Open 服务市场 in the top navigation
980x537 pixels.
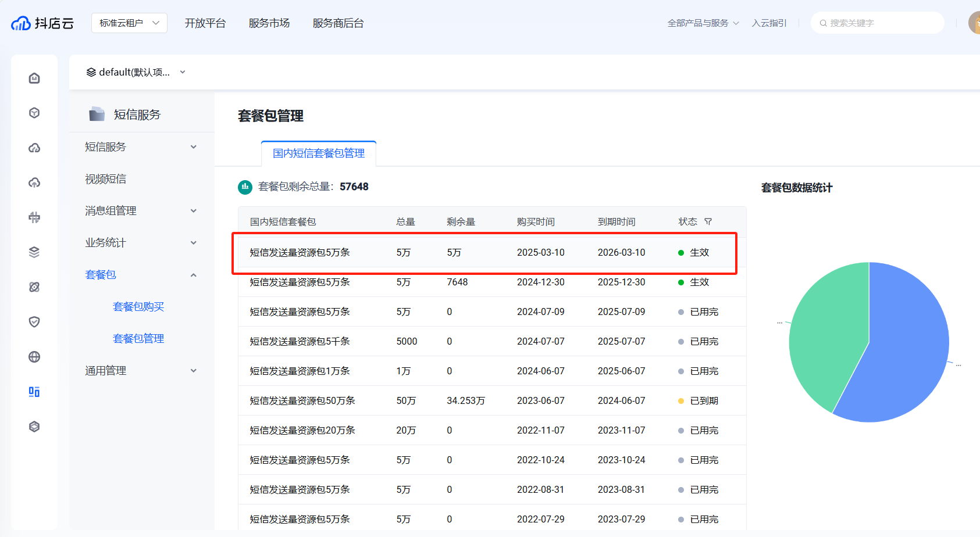269,23
